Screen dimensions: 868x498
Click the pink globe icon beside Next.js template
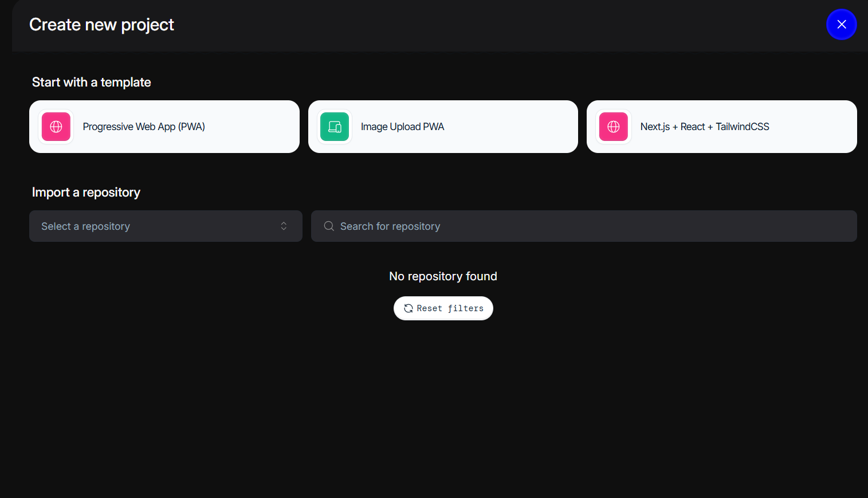[614, 127]
